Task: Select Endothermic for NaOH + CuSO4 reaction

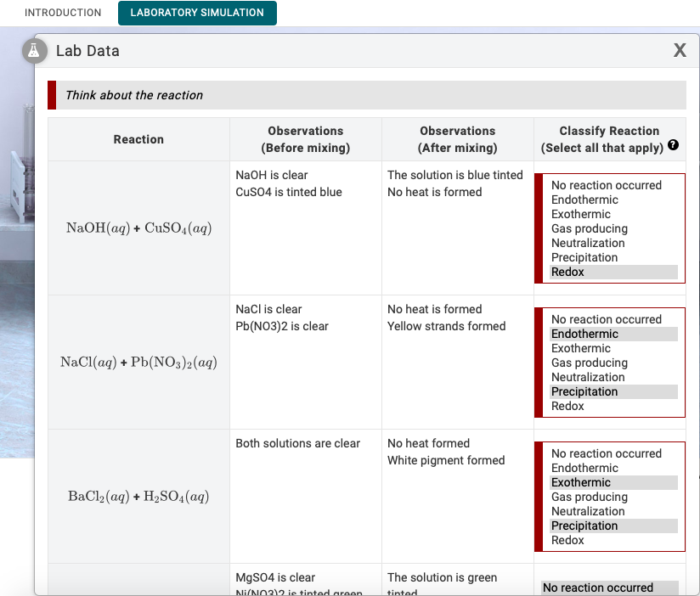Action: tap(613, 200)
